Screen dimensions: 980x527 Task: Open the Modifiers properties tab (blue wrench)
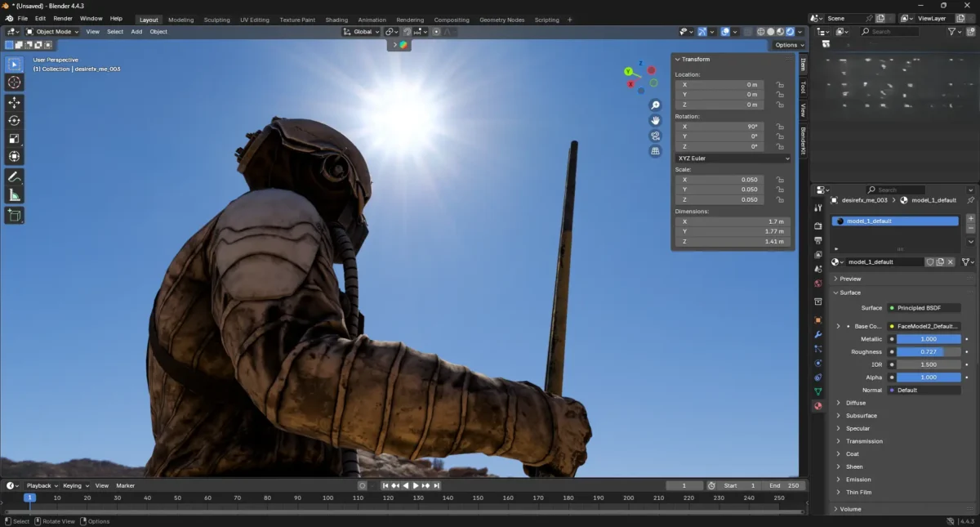817,335
